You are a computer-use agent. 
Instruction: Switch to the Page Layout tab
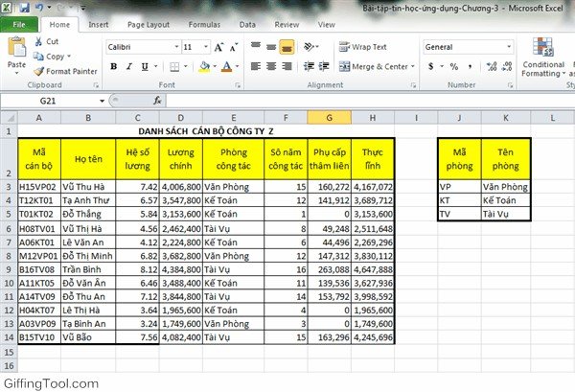click(147, 23)
